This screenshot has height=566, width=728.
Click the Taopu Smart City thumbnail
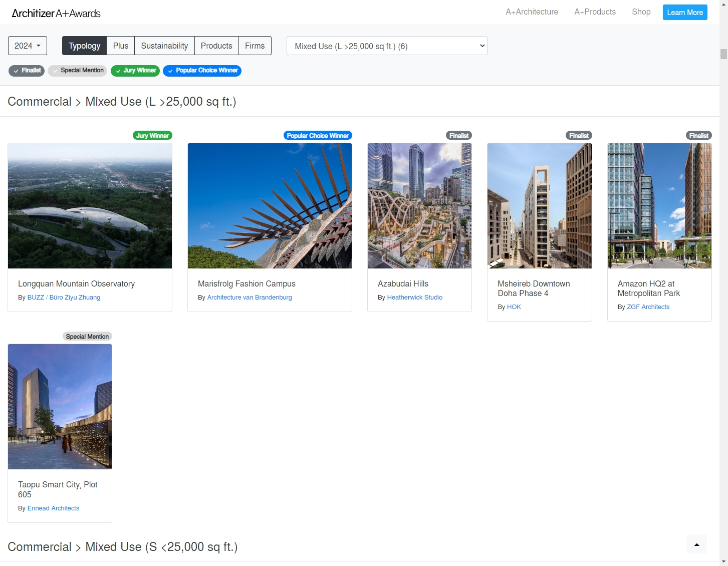[60, 406]
